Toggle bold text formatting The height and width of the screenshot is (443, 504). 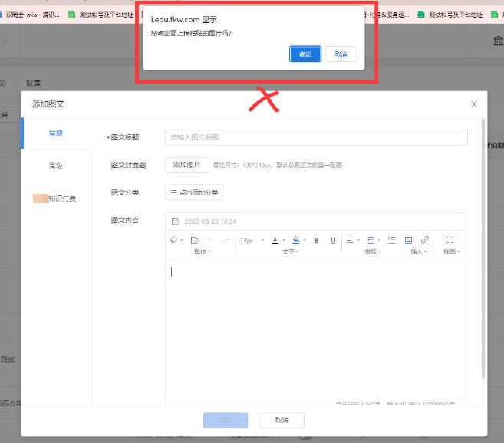click(x=316, y=240)
